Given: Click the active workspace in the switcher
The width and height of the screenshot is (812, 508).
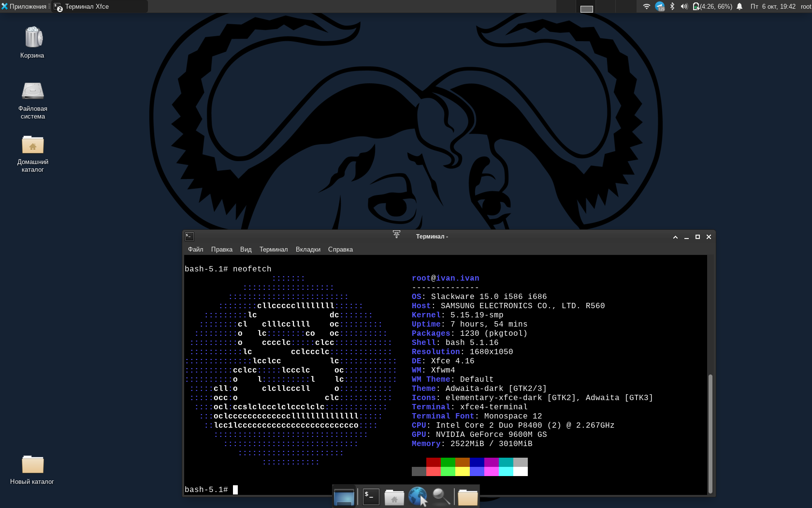Looking at the screenshot, I should [x=586, y=6].
